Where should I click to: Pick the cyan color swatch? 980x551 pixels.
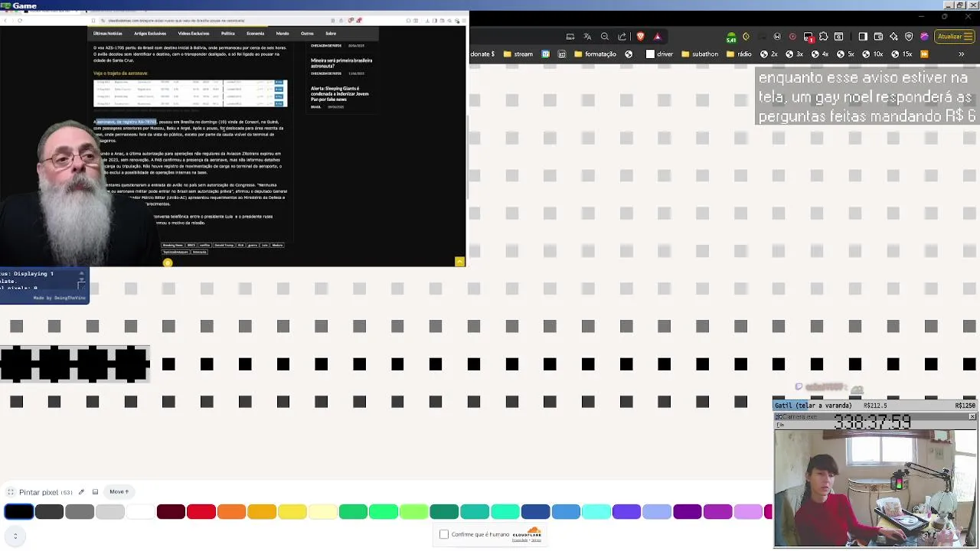pyautogui.click(x=596, y=511)
